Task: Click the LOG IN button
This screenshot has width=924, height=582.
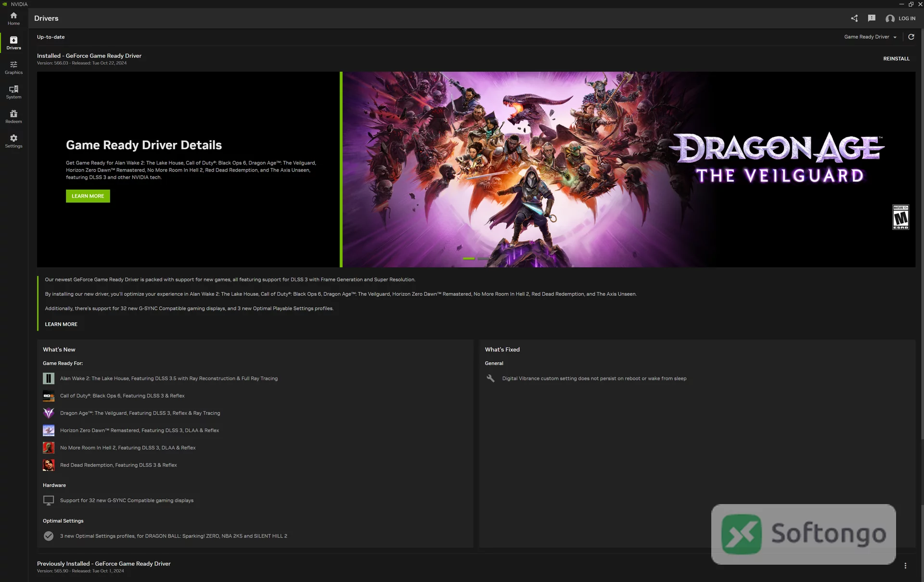Action: (907, 18)
